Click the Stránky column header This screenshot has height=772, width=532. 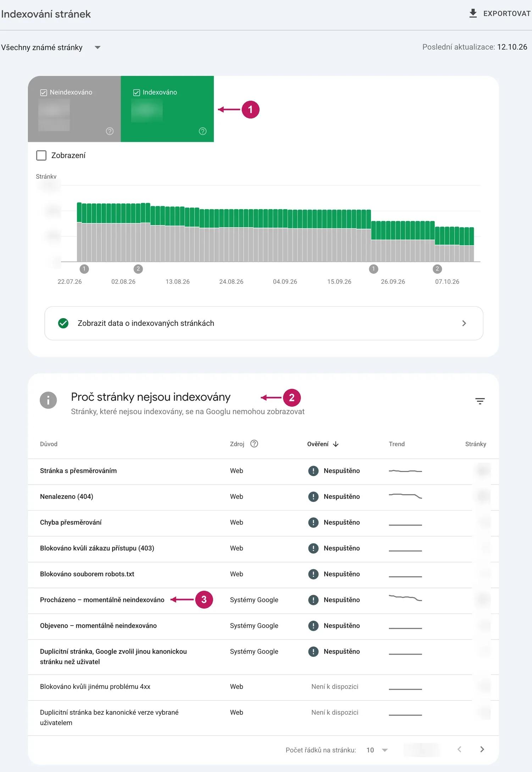pos(476,444)
